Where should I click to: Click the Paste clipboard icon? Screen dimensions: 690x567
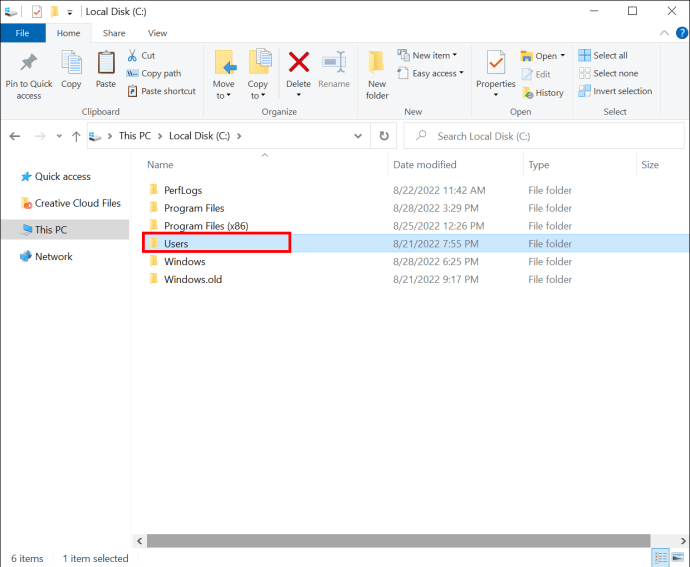coord(106,62)
